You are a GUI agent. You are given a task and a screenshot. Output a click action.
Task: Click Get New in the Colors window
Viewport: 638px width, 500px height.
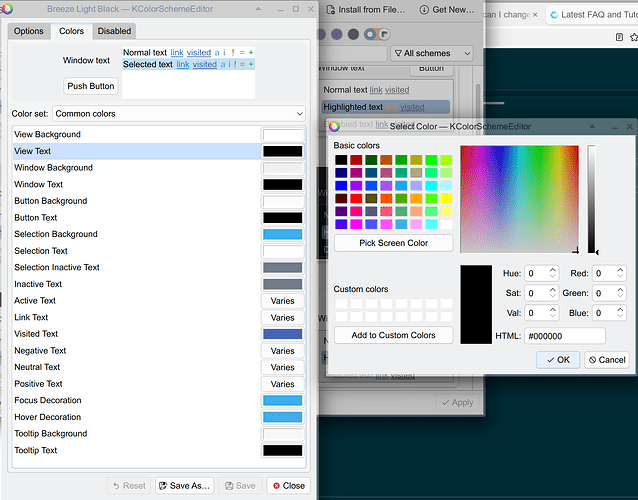(447, 10)
